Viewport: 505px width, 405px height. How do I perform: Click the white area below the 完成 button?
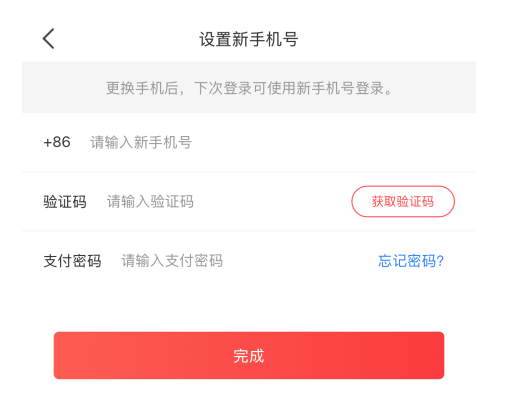click(x=249, y=393)
